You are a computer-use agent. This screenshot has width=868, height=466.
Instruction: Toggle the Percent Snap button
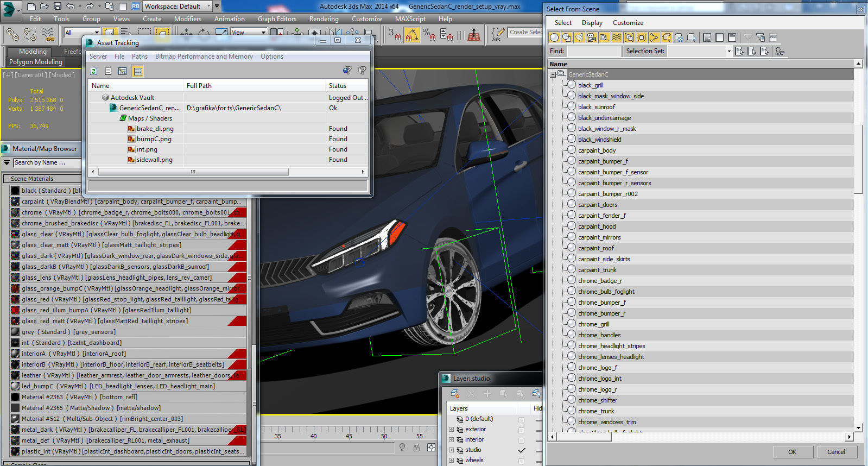pyautogui.click(x=429, y=35)
